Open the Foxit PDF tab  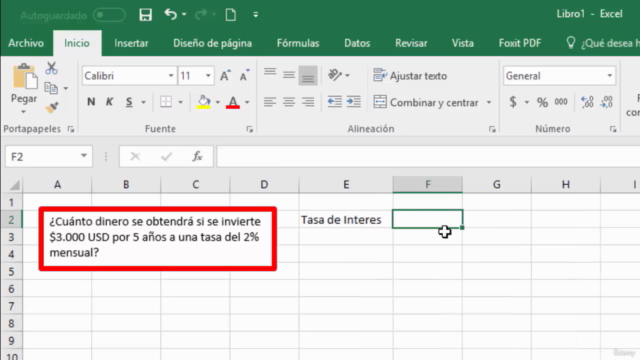coord(520,43)
